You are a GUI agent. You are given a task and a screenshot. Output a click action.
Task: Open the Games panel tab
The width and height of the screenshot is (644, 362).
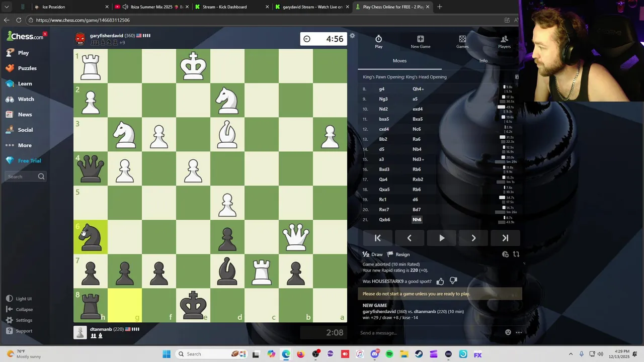[462, 42]
